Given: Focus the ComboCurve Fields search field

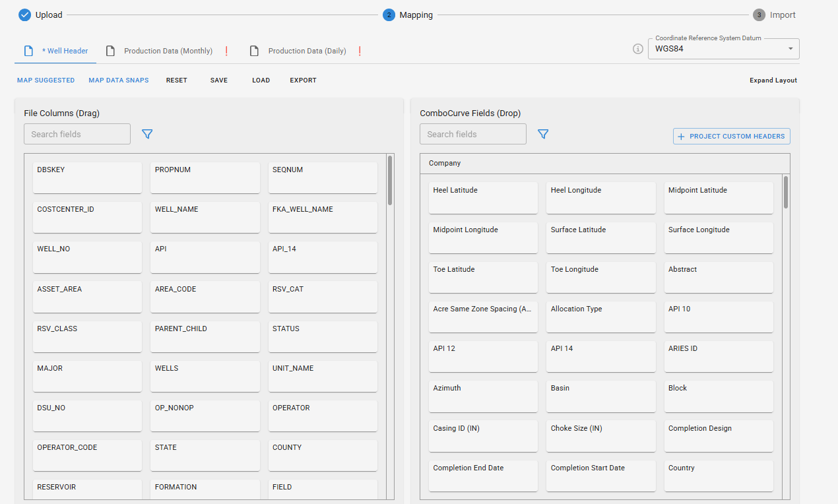Looking at the screenshot, I should point(473,134).
